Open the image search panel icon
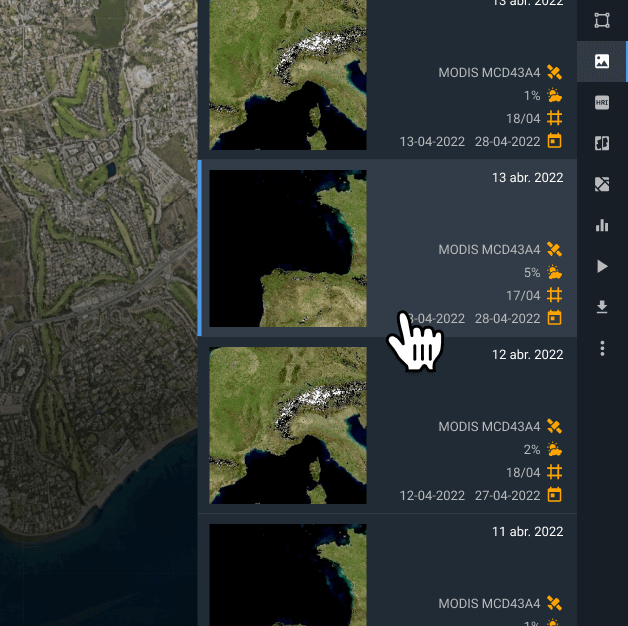The height and width of the screenshot is (626, 628). pyautogui.click(x=602, y=61)
